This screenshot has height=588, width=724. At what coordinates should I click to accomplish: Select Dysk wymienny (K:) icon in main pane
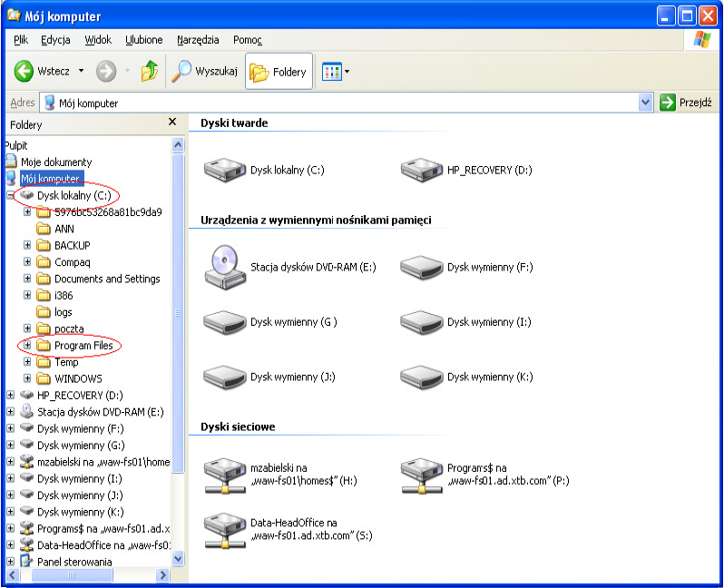pyautogui.click(x=420, y=376)
